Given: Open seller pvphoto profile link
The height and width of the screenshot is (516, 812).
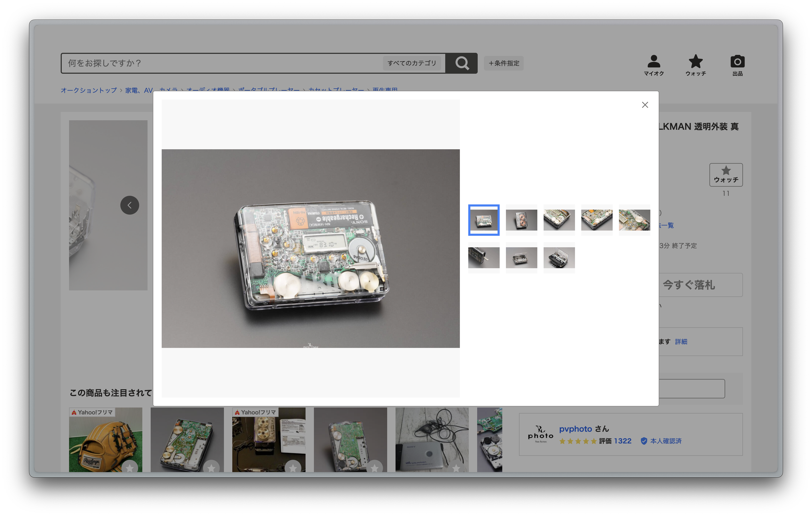Looking at the screenshot, I should point(575,429).
